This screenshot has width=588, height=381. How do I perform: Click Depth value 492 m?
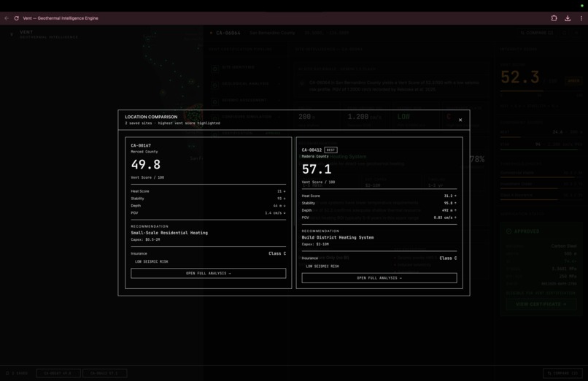click(x=449, y=210)
